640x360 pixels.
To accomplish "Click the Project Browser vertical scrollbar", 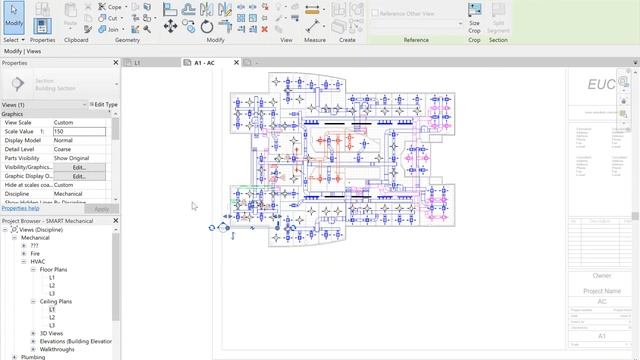I will tap(116, 277).
